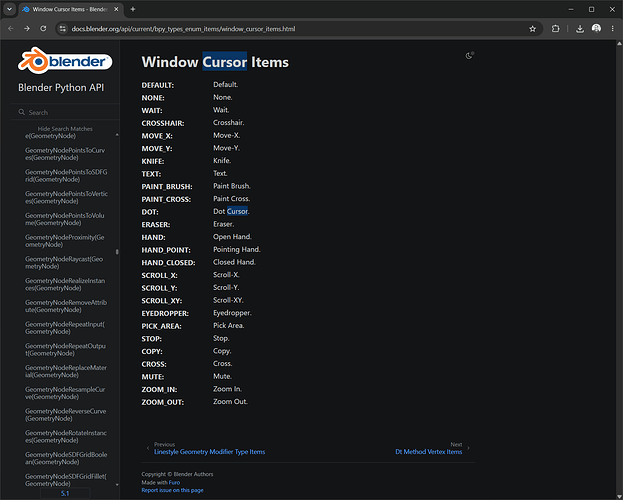Open GeometryNodePointsToSDFGrid sidebar entry
The image size is (623, 500).
(x=66, y=176)
